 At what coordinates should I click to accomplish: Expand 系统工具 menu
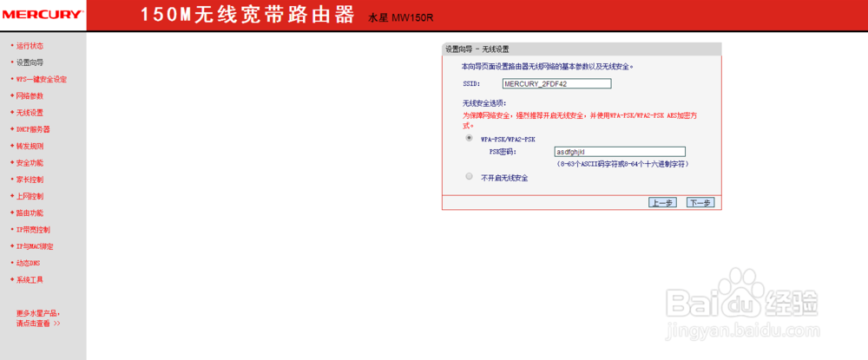tap(30, 279)
